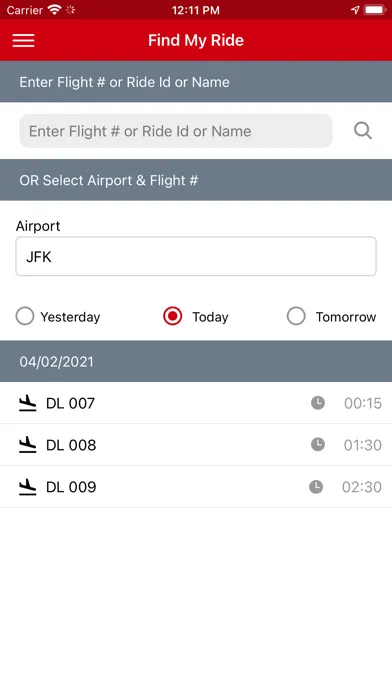This screenshot has height=696, width=392.
Task: Tap the landing plane icon for DL 009
Action: coord(28,487)
